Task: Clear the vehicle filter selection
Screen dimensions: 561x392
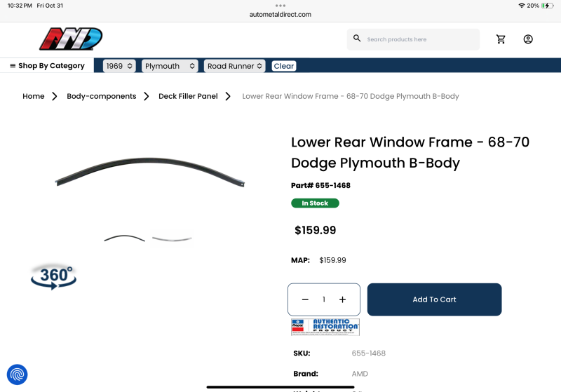Action: [284, 66]
